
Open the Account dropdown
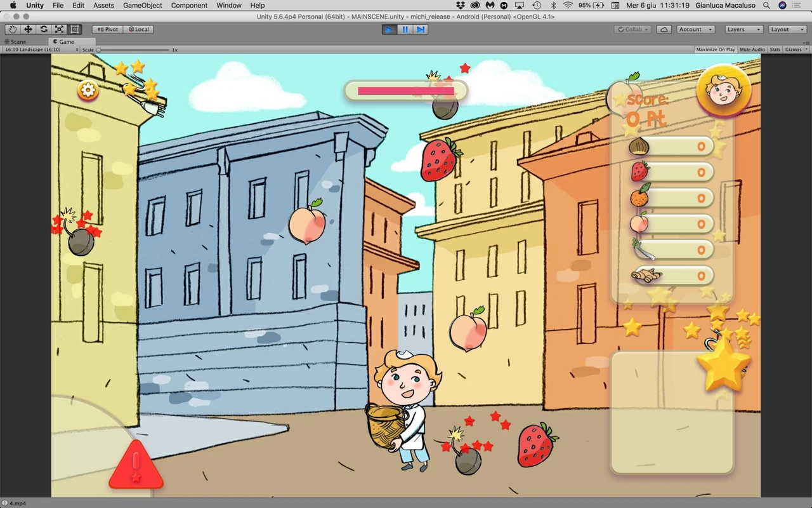[695, 29]
